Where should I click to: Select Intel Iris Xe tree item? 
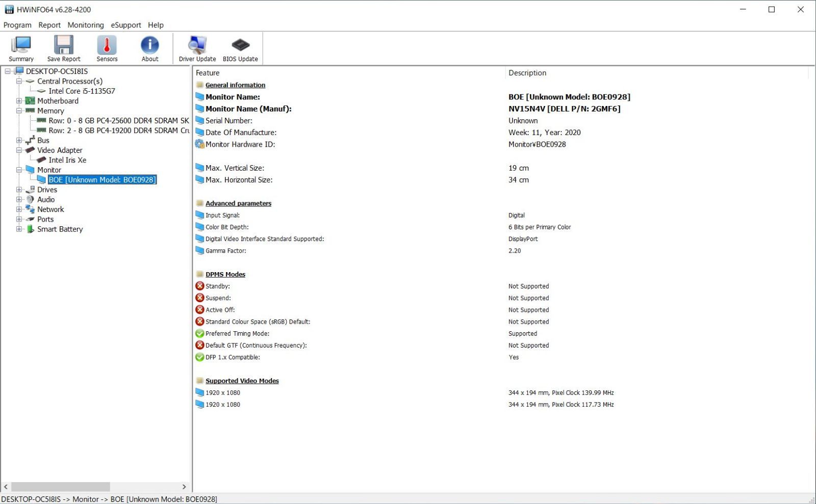[67, 160]
